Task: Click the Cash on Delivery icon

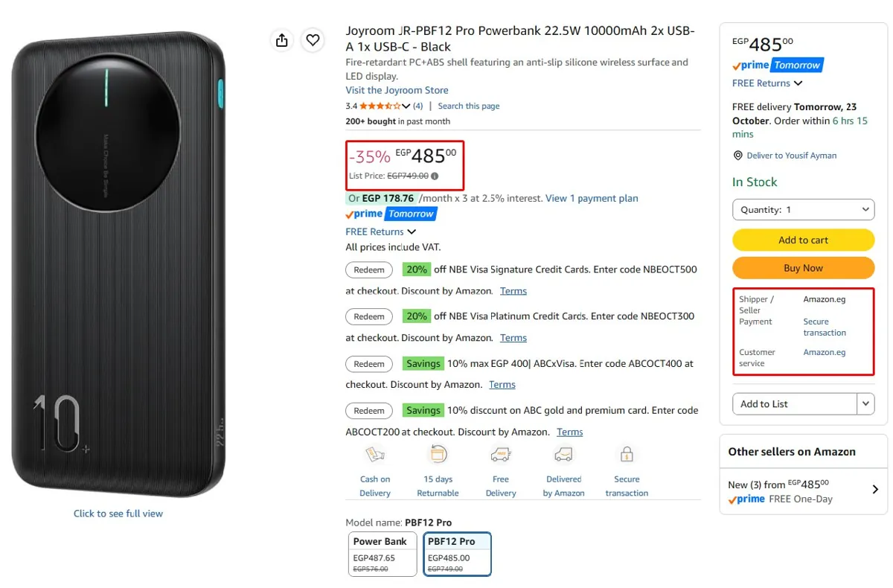Action: 375,454
